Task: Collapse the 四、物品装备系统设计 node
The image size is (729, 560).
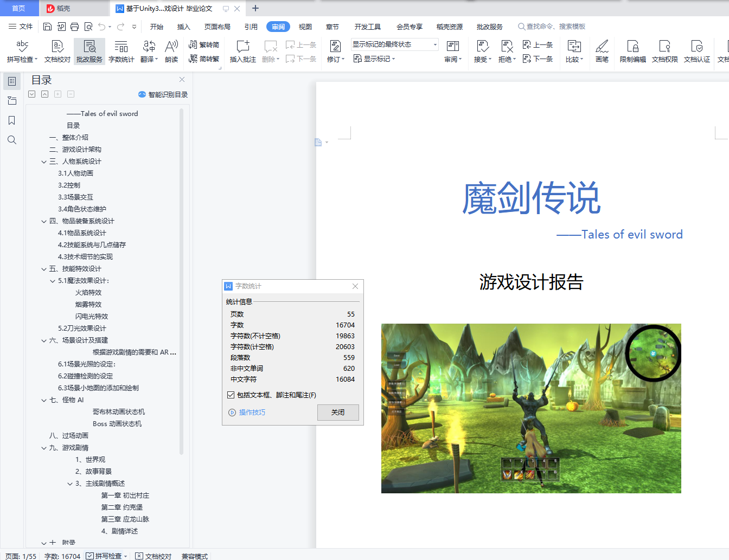Action: pyautogui.click(x=44, y=221)
